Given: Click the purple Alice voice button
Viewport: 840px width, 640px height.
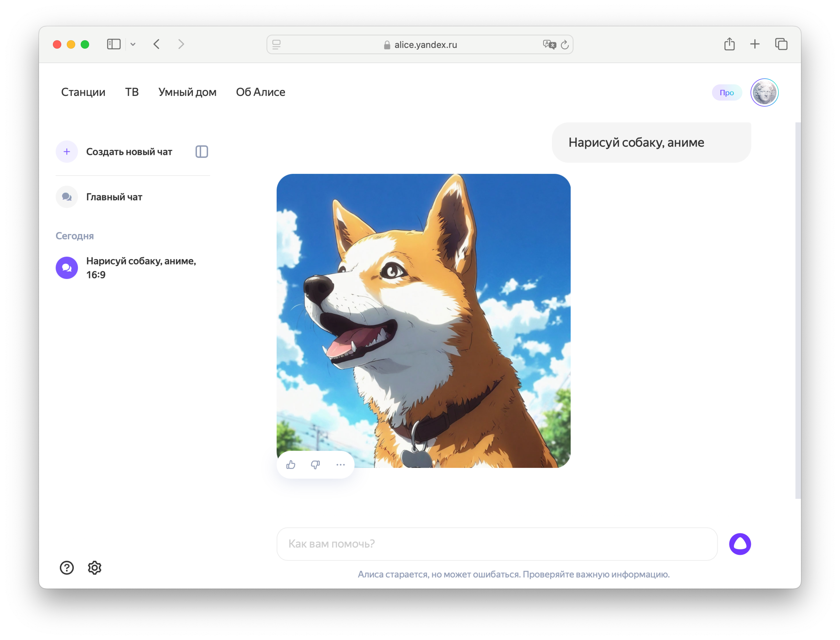Looking at the screenshot, I should (x=740, y=544).
